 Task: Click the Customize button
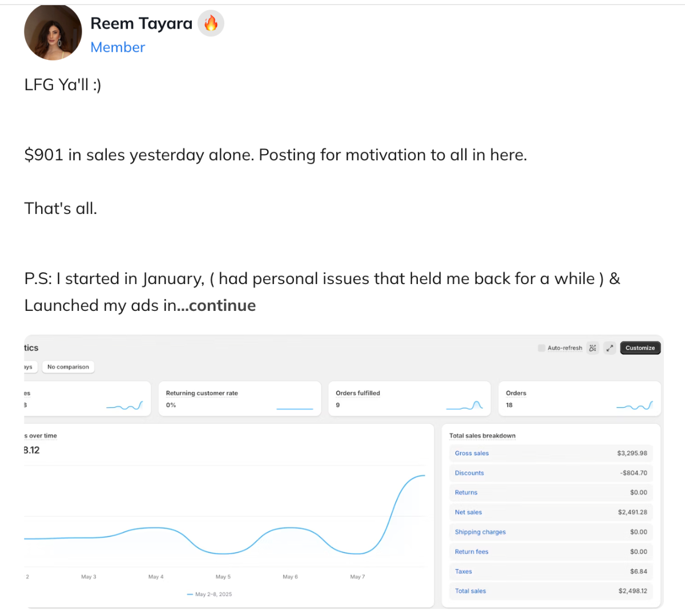[640, 348]
